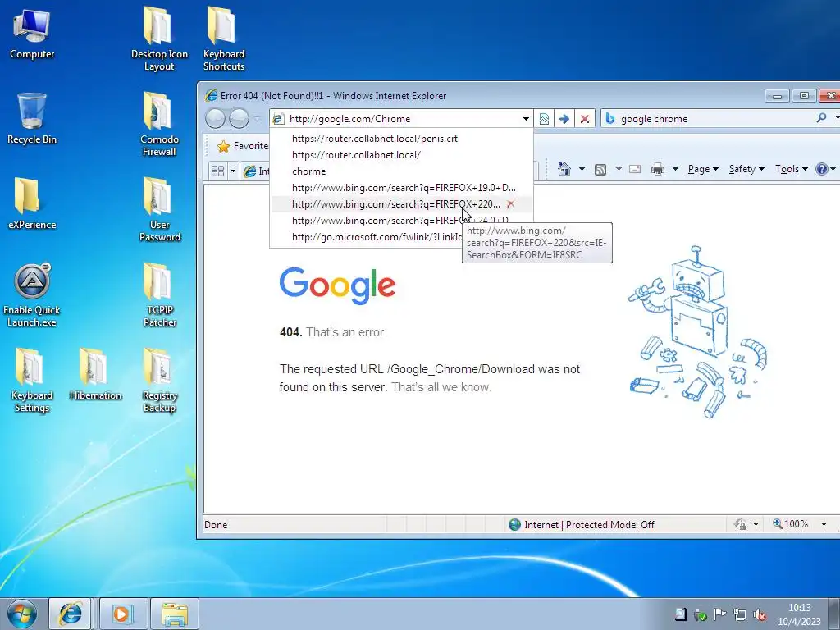Open Windows Explorer from taskbar
840x630 pixels.
pos(175,614)
